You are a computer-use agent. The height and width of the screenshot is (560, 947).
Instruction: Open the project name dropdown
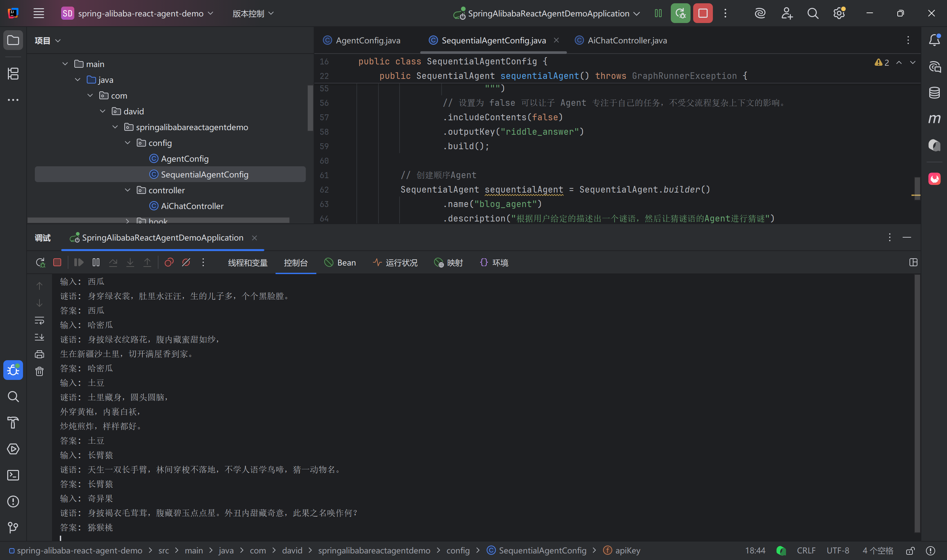click(x=138, y=13)
